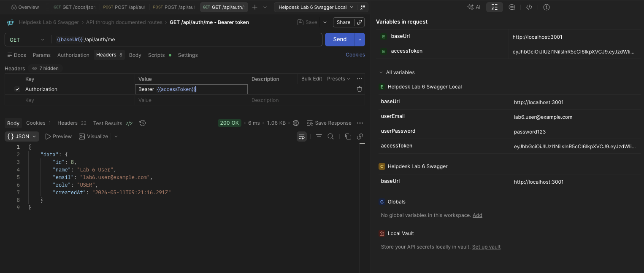Click the request URL input field
The image size is (644, 273).
(x=187, y=40)
